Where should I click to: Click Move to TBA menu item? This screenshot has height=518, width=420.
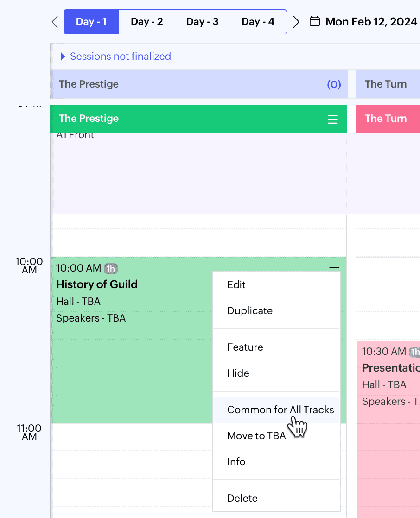point(256,436)
